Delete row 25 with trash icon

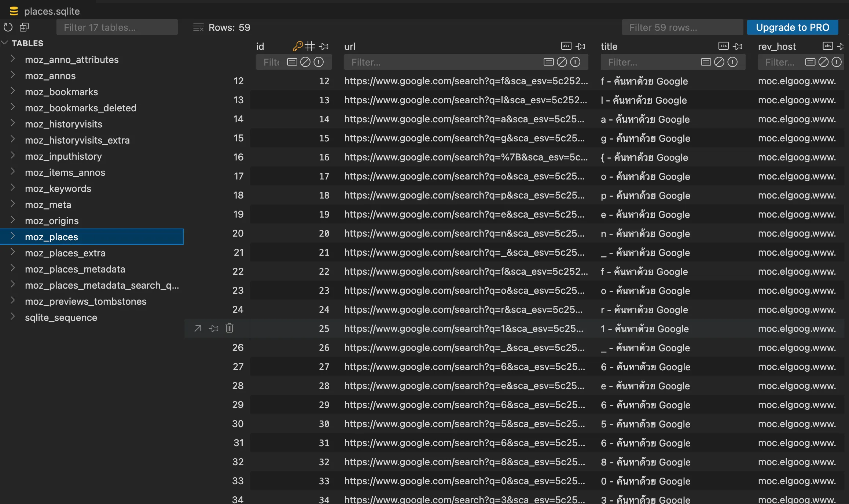(229, 328)
